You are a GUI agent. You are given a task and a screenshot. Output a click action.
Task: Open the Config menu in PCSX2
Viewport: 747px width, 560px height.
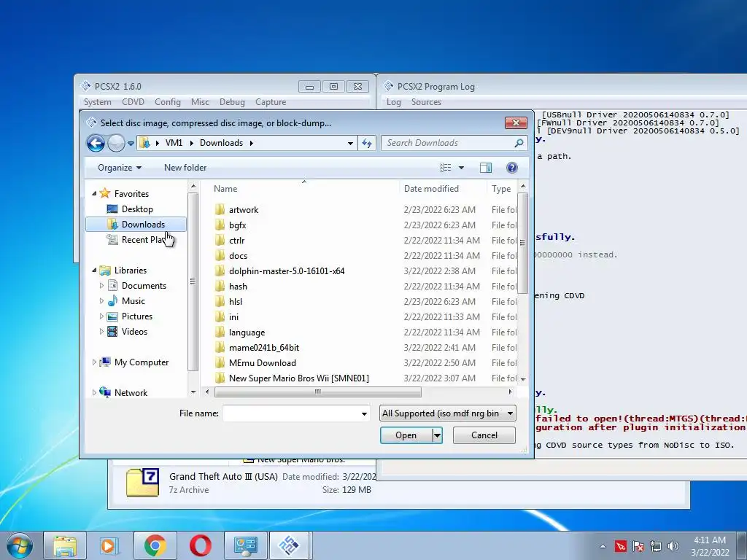coord(168,102)
